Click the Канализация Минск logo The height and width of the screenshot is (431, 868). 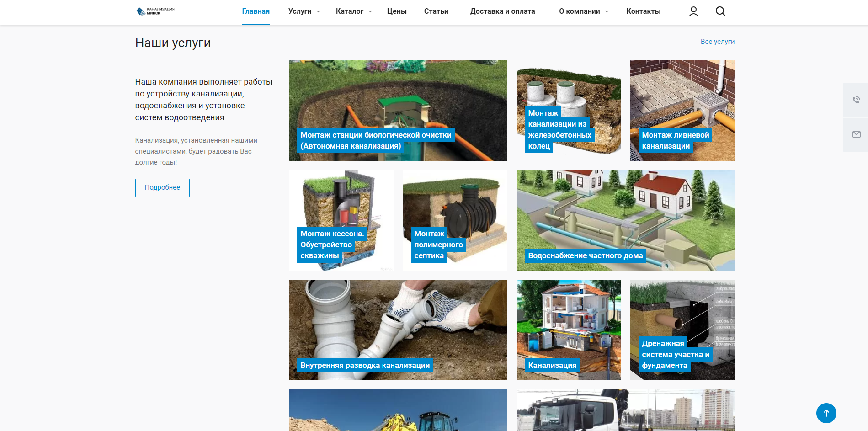155,11
